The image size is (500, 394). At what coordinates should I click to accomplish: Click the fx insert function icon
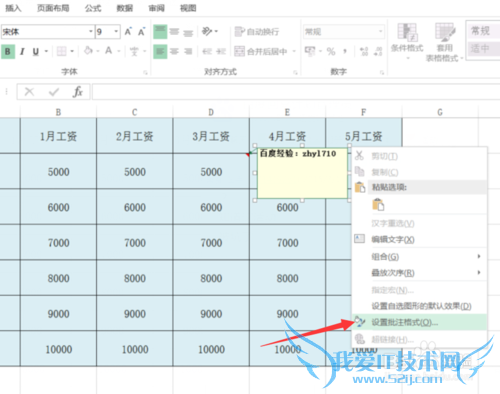click(78, 92)
